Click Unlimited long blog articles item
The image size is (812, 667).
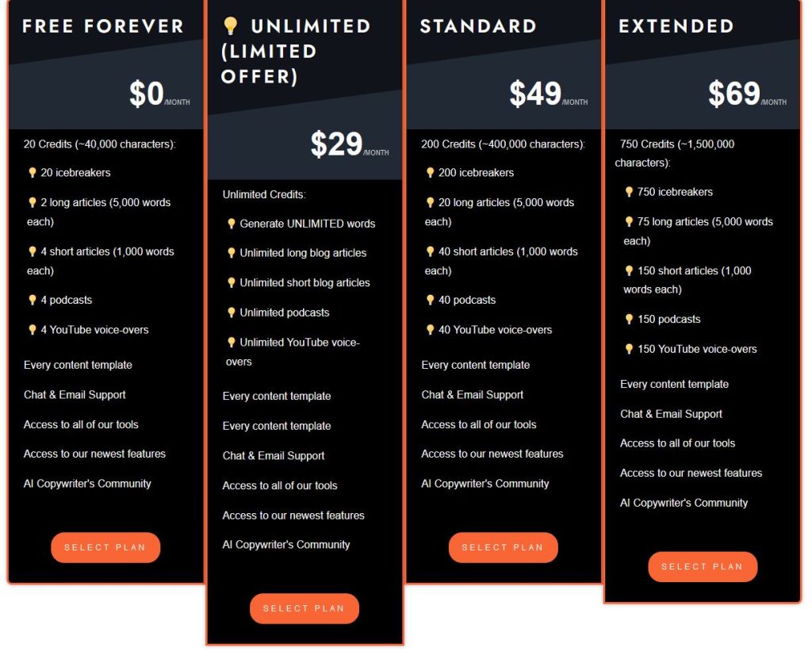(x=303, y=253)
